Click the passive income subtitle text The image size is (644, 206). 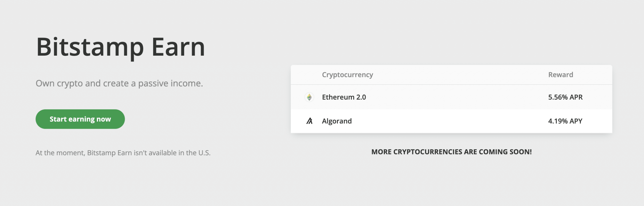coord(119,83)
